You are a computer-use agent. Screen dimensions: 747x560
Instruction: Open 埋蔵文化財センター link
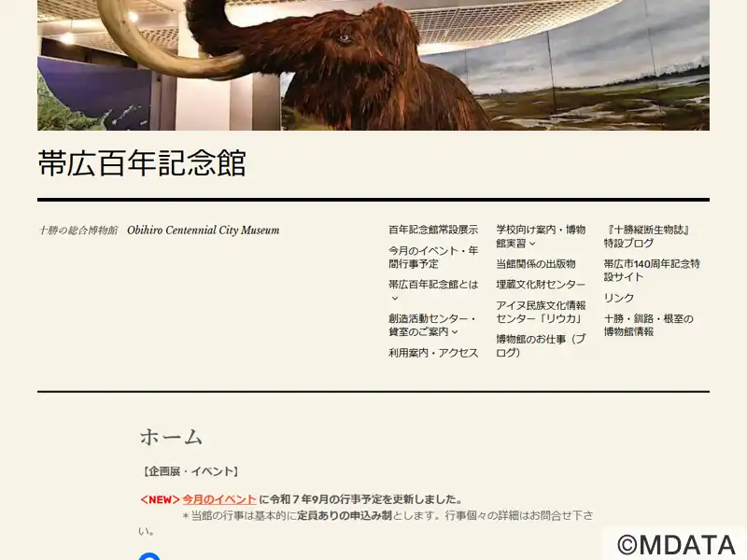coord(541,285)
